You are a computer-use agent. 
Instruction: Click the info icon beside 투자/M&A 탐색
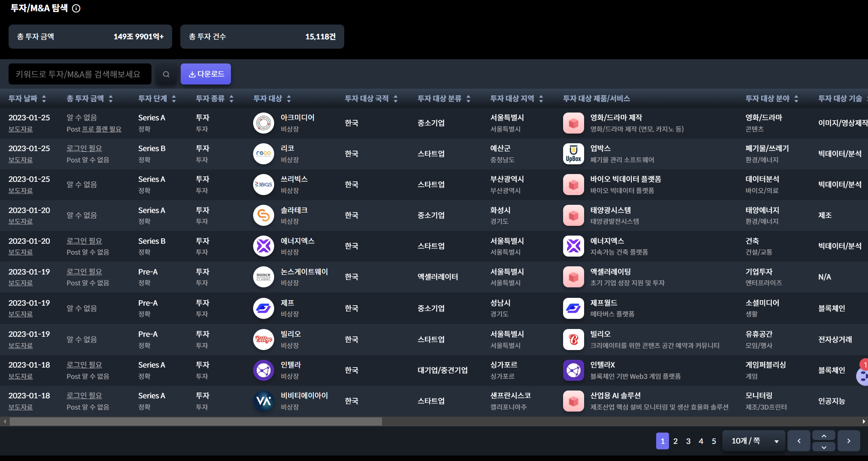pos(76,8)
